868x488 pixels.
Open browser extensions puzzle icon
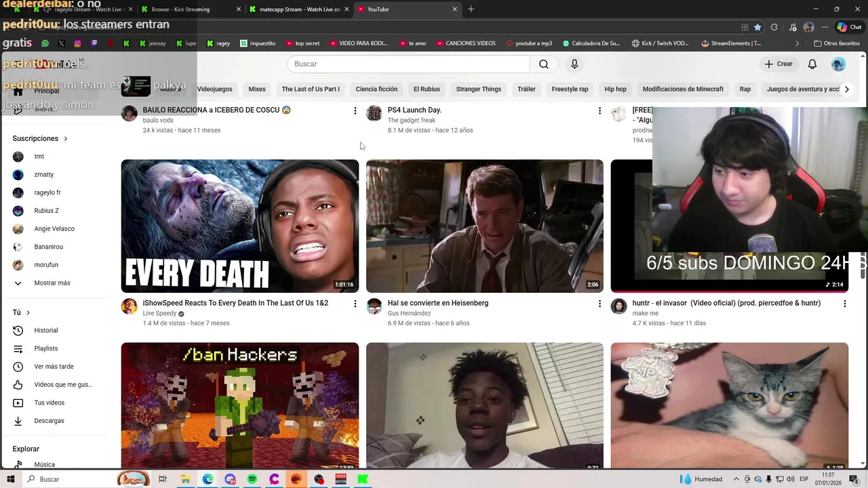pos(774,27)
